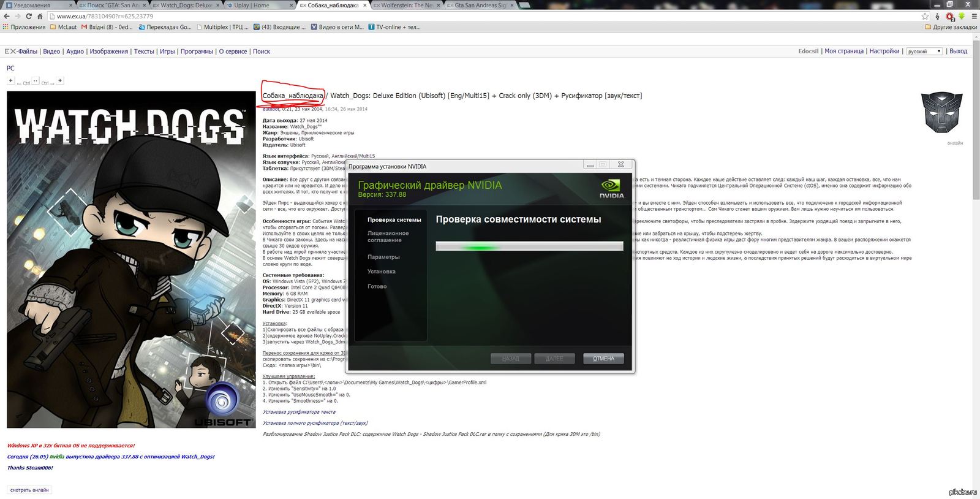Open the Multiplex ТРЦ bookmark
980x499 pixels.
pyautogui.click(x=223, y=27)
